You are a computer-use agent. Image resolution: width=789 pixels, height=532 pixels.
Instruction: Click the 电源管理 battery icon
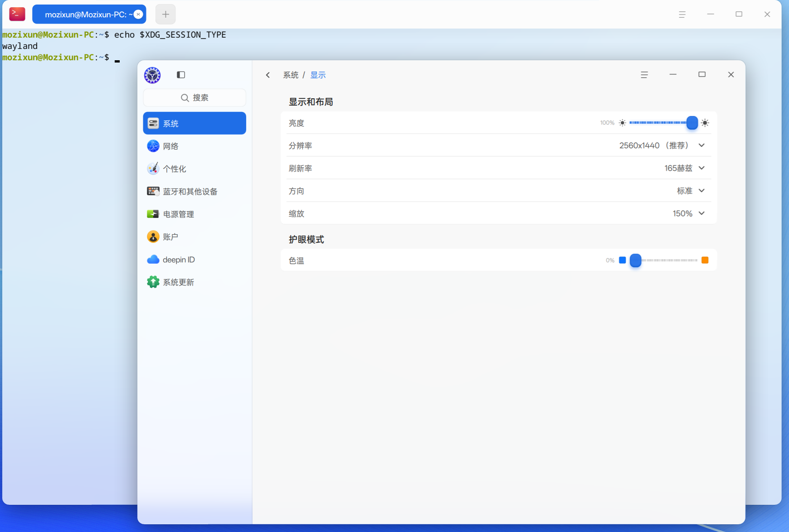pos(153,214)
